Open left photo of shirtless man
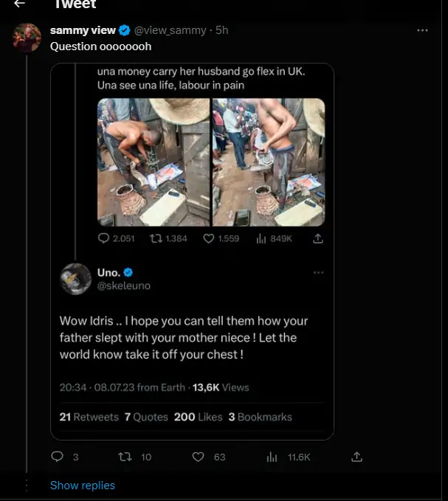The height and width of the screenshot is (501, 448). pos(154,162)
